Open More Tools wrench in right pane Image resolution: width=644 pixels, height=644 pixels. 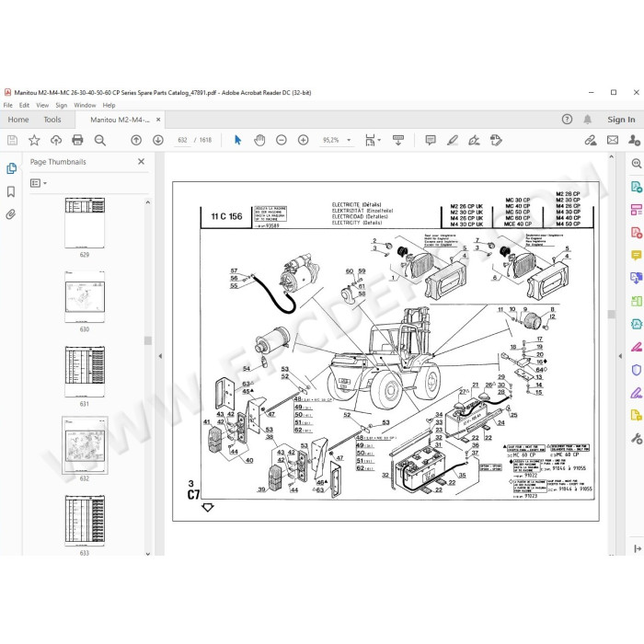(x=637, y=439)
